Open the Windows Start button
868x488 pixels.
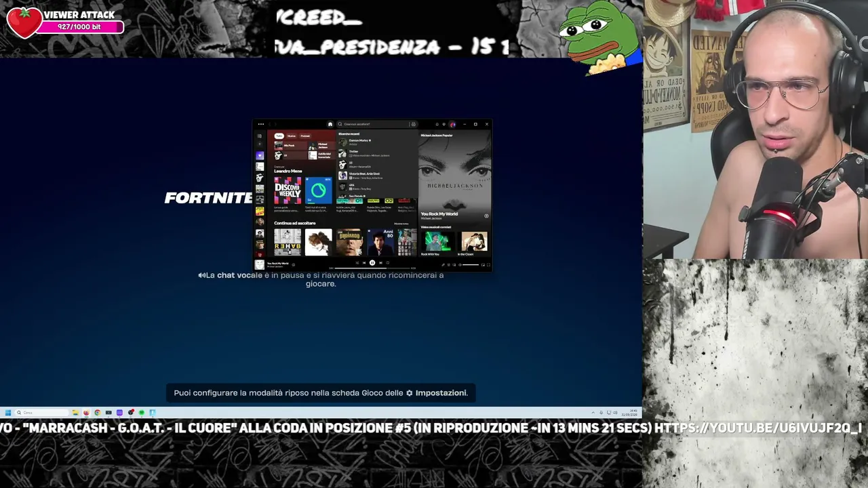(x=7, y=412)
